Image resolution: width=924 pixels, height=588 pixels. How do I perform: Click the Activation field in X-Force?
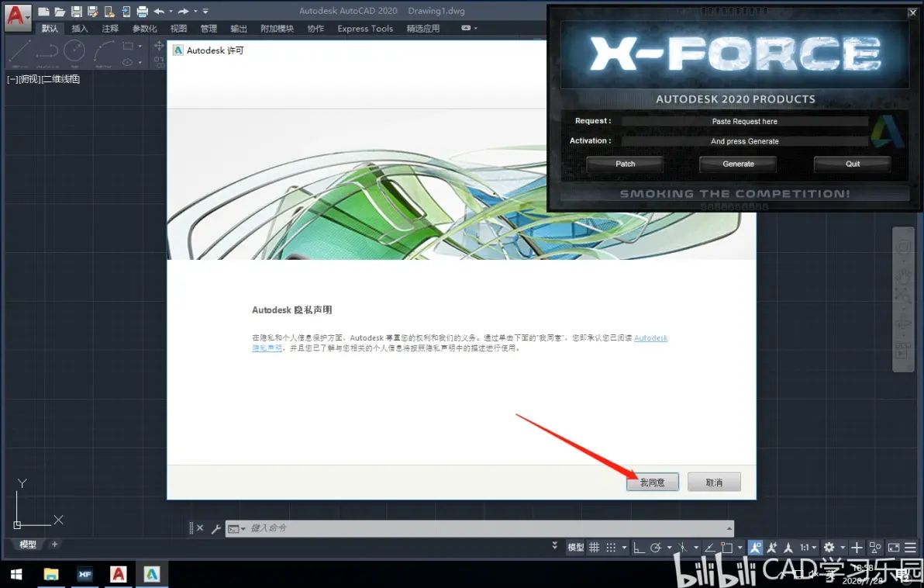pos(745,141)
